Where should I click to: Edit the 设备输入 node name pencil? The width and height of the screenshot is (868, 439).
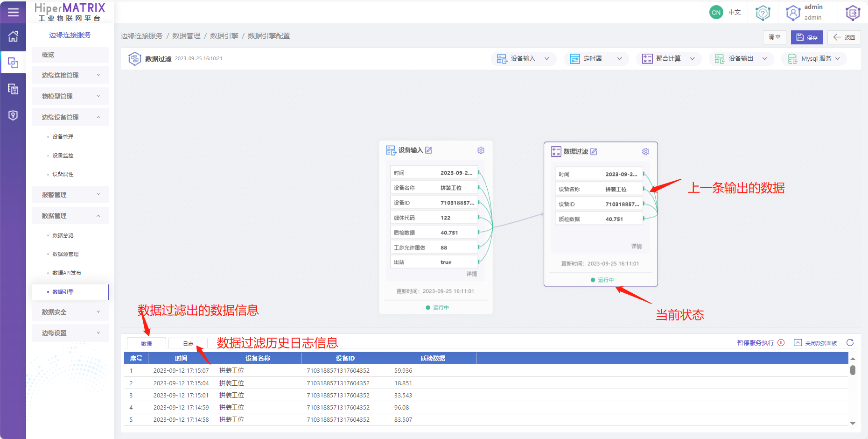pos(429,150)
